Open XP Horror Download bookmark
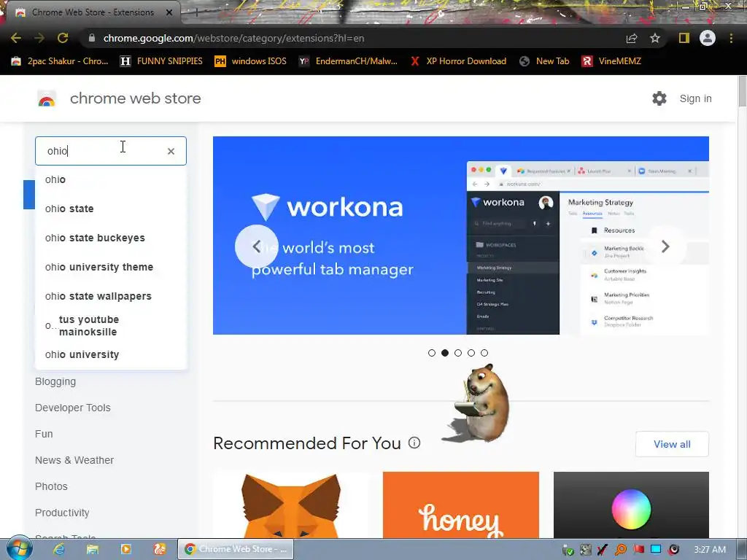Viewport: 747px width, 560px height. coord(458,61)
